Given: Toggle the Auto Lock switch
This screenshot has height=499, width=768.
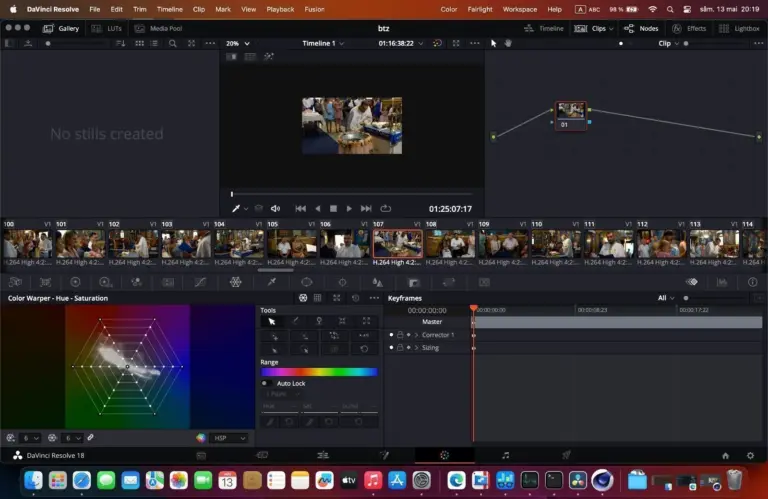Looking at the screenshot, I should [265, 383].
